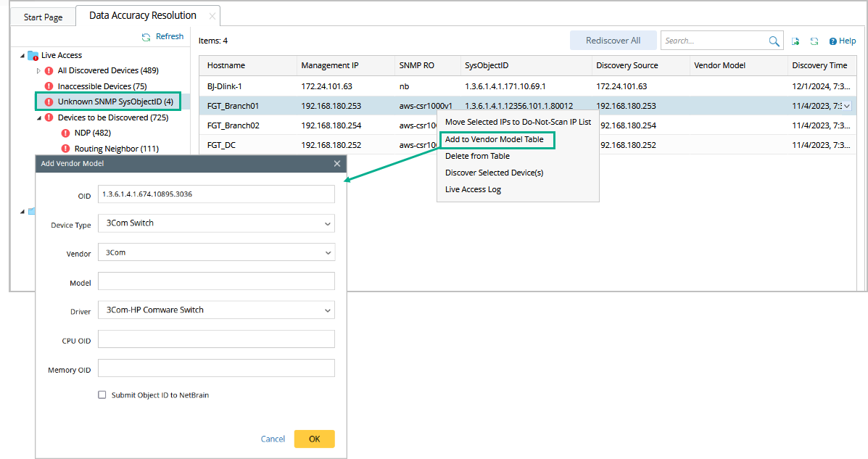Choose Add to Vendor Model Table

pyautogui.click(x=495, y=139)
